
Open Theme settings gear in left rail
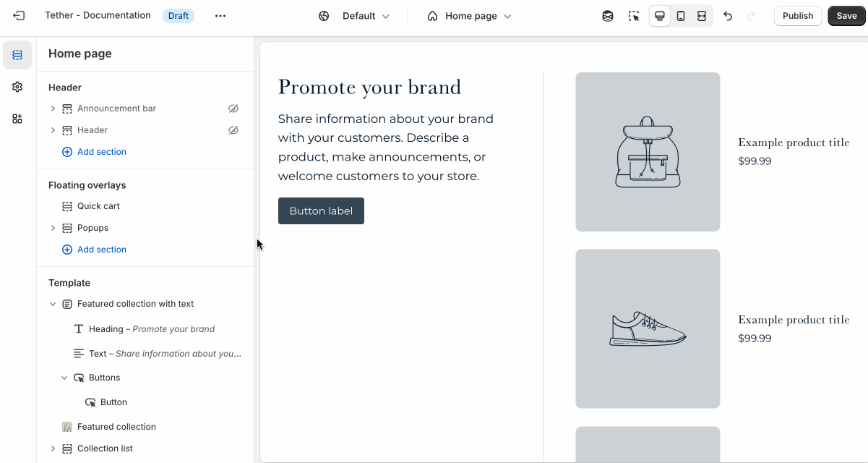17,87
